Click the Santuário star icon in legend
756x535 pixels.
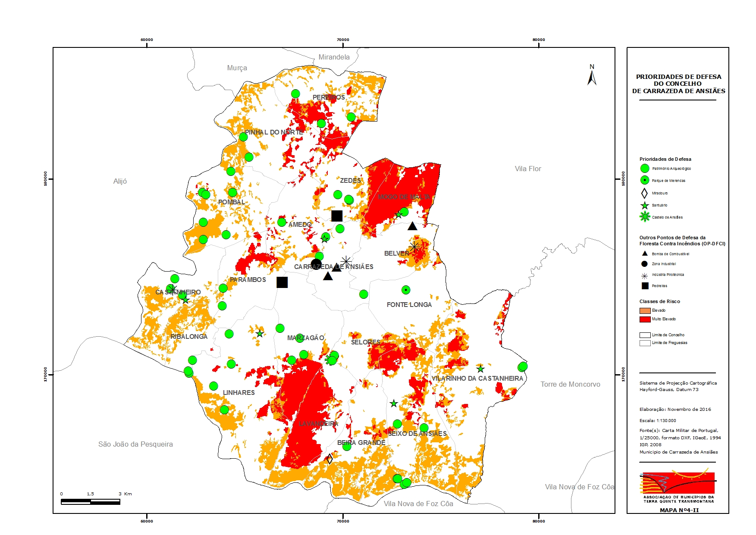[x=645, y=206]
